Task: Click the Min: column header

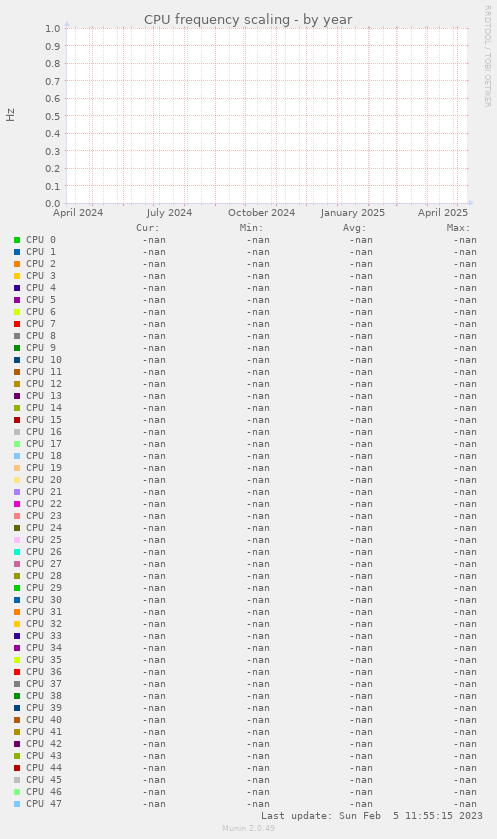Action: point(251,228)
